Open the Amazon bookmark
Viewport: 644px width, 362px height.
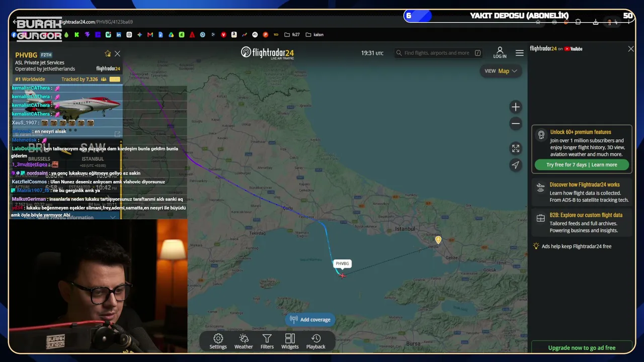(x=234, y=35)
